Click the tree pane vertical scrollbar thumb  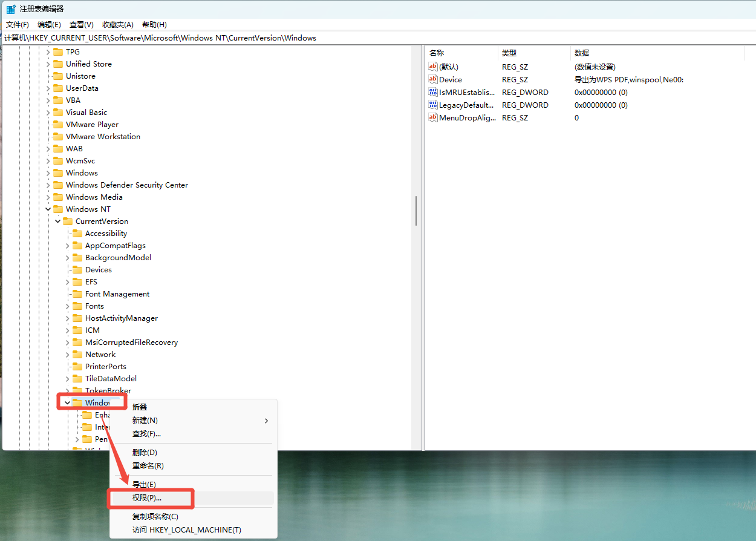[416, 211]
